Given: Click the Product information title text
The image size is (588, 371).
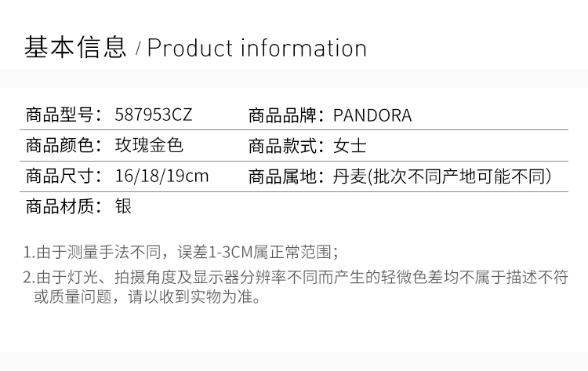Looking at the screenshot, I should pyautogui.click(x=257, y=48).
